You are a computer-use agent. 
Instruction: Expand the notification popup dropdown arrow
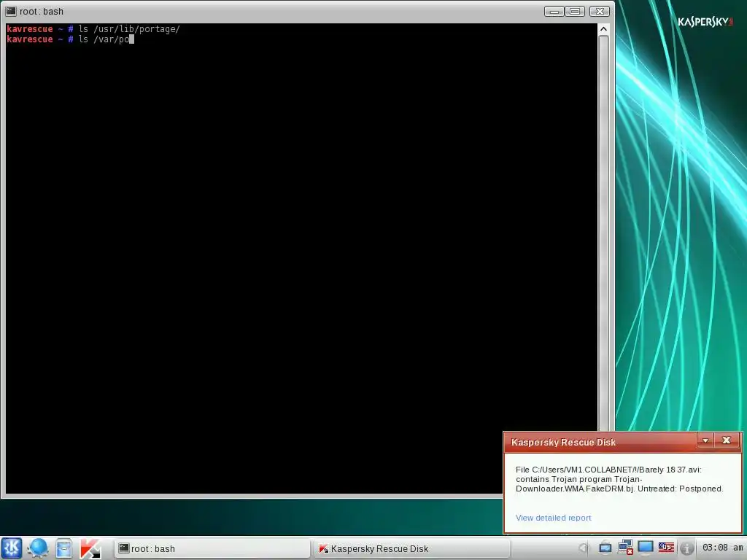(705, 440)
